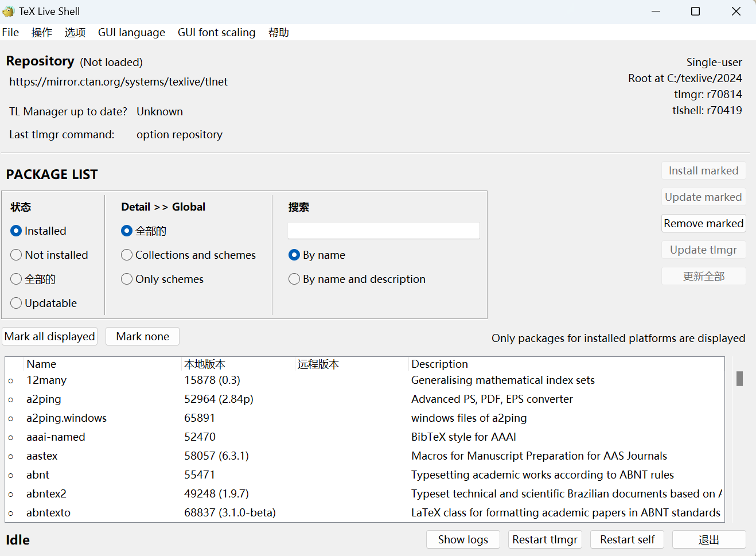Open the GUI language menu

point(131,32)
